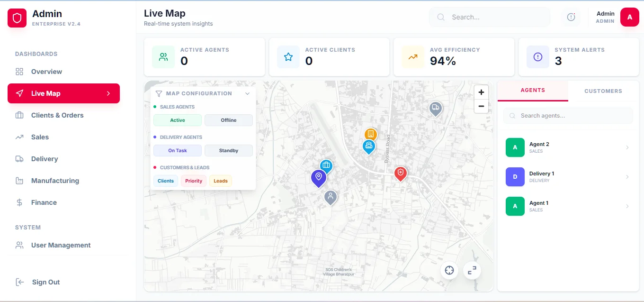This screenshot has height=302, width=644.
Task: Click the Manufacturing factory icon
Action: (x=19, y=181)
